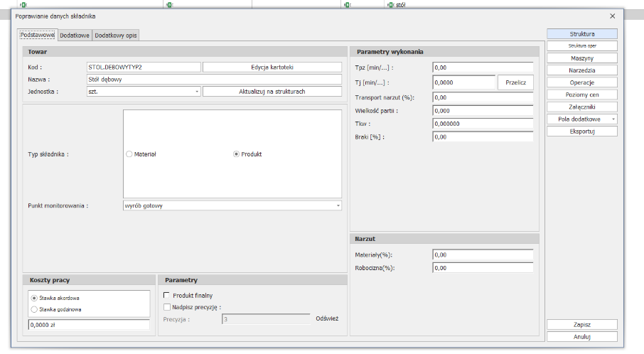
Task: Toggle the Nadpisz precyzję checkbox
Action: point(166,307)
